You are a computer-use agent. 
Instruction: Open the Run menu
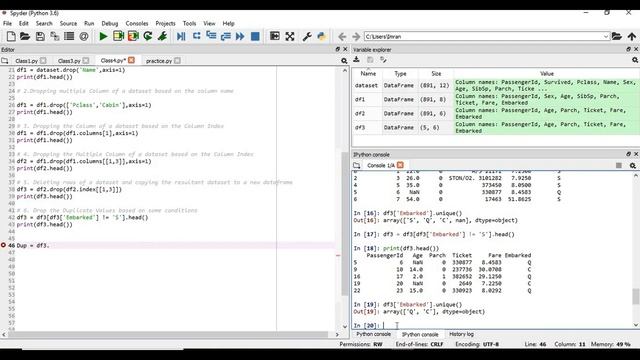click(x=89, y=23)
